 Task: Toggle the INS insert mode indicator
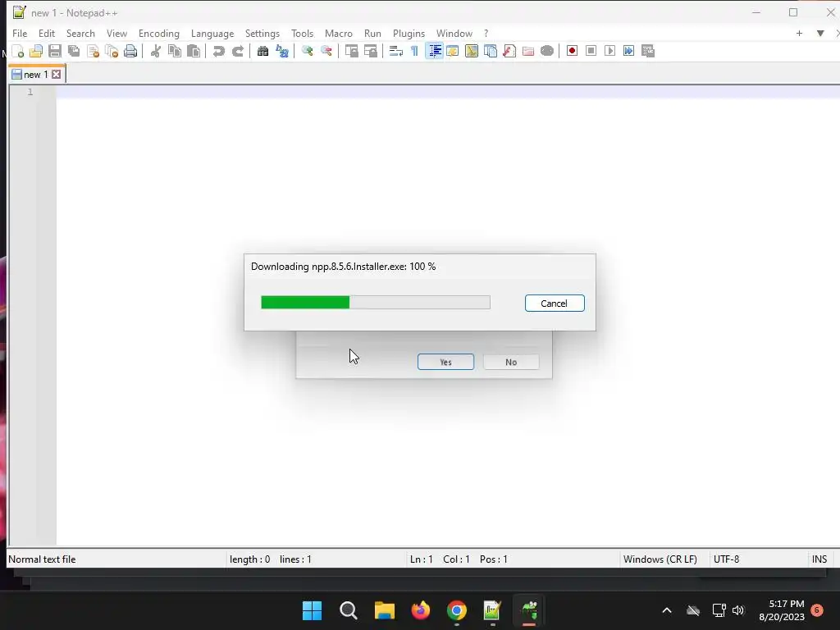pyautogui.click(x=819, y=559)
